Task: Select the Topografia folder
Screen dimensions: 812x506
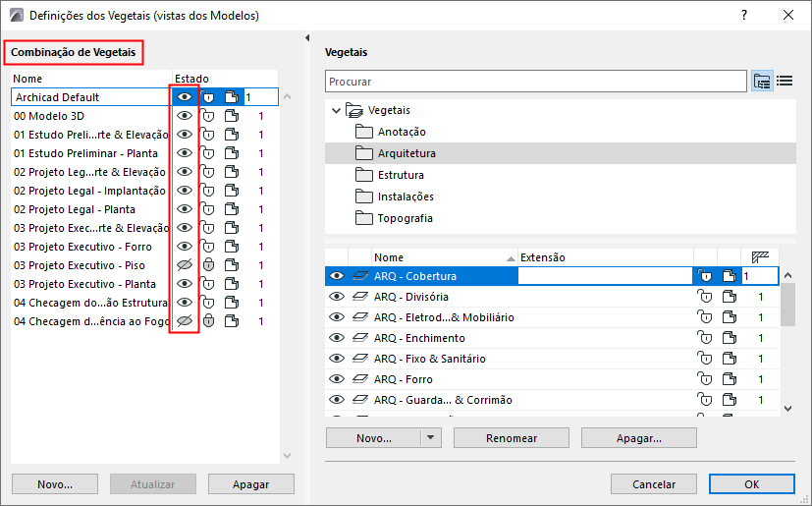Action: [405, 218]
